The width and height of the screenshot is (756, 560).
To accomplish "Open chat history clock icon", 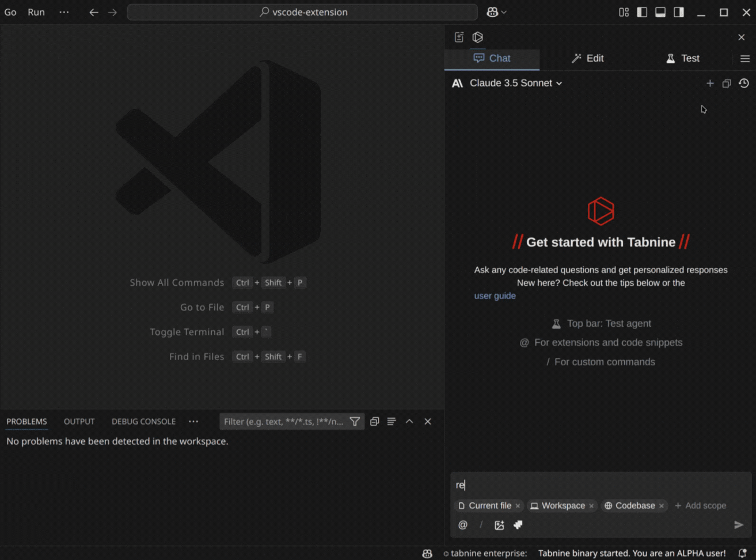I will pyautogui.click(x=743, y=84).
